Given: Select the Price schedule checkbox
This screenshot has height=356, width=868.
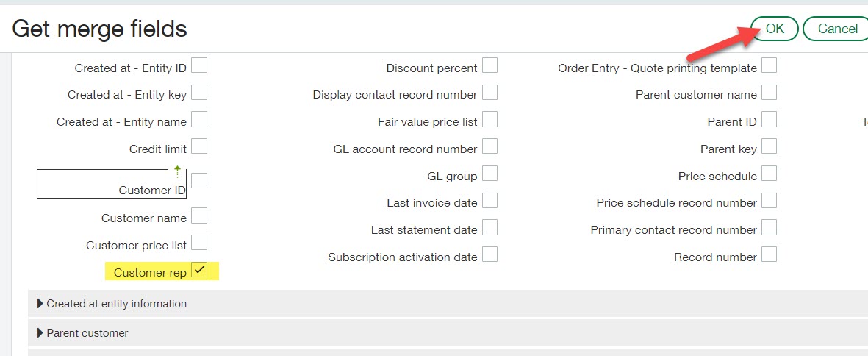Looking at the screenshot, I should click(769, 174).
